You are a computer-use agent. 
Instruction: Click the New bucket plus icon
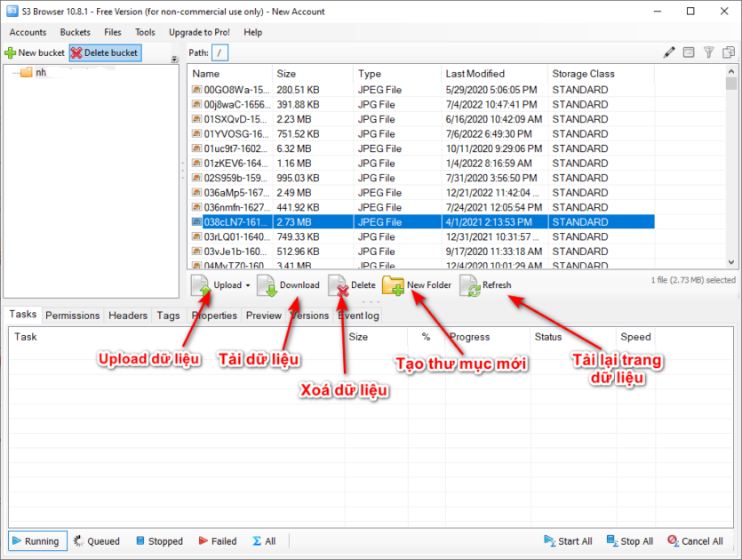10,53
